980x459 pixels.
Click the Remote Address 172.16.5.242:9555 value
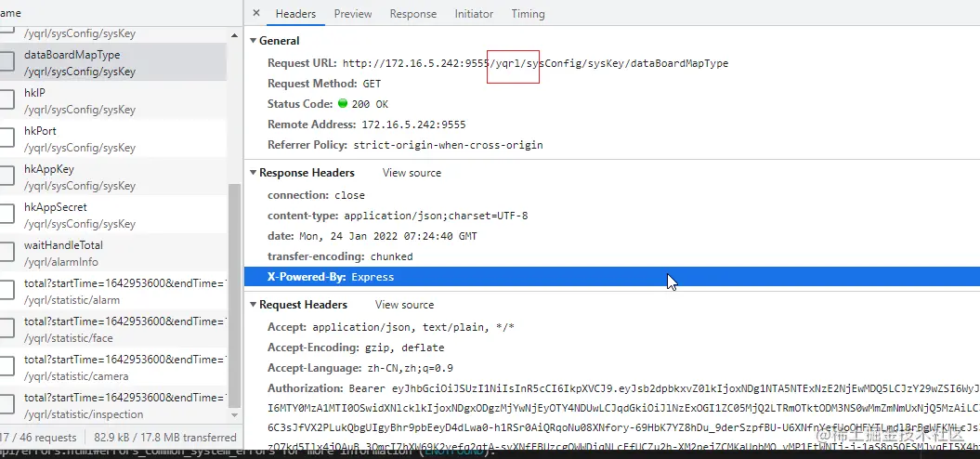413,125
